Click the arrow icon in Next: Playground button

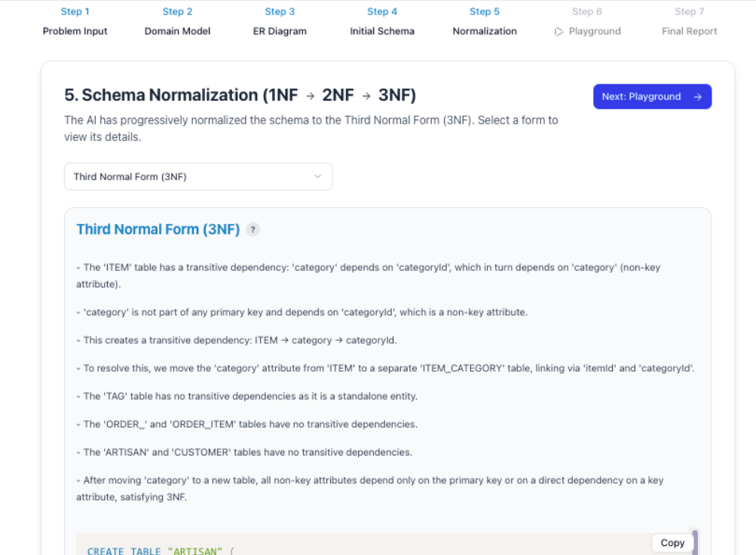(697, 97)
